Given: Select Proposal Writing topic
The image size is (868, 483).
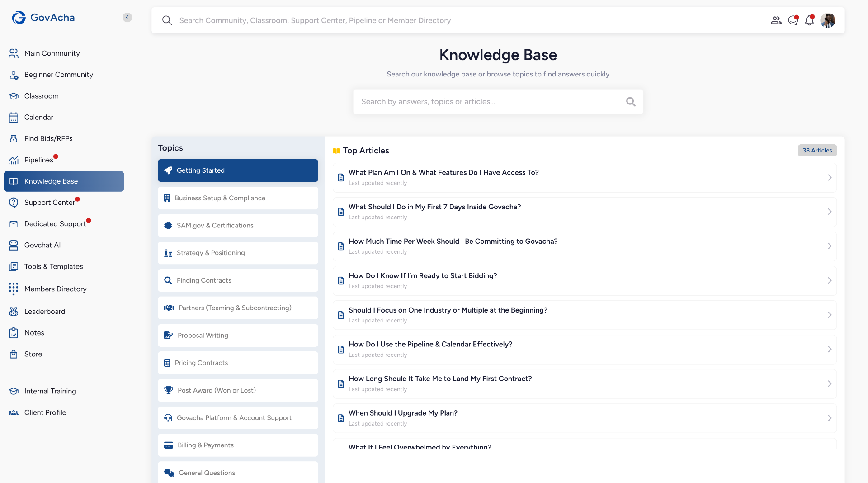Looking at the screenshot, I should click(x=238, y=336).
